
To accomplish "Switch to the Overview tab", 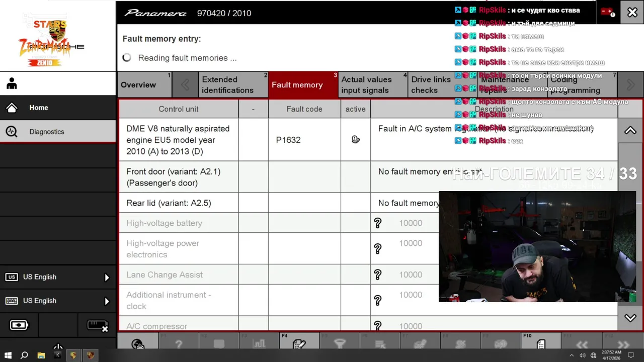I will click(144, 84).
